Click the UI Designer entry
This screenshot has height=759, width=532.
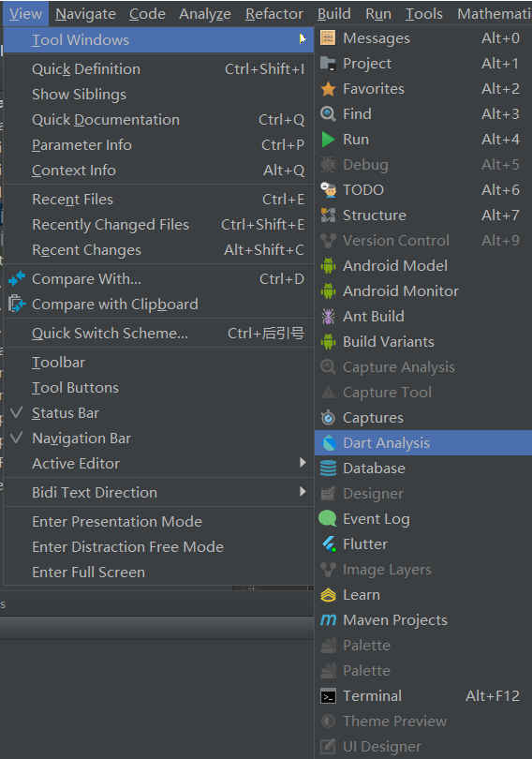(423, 747)
